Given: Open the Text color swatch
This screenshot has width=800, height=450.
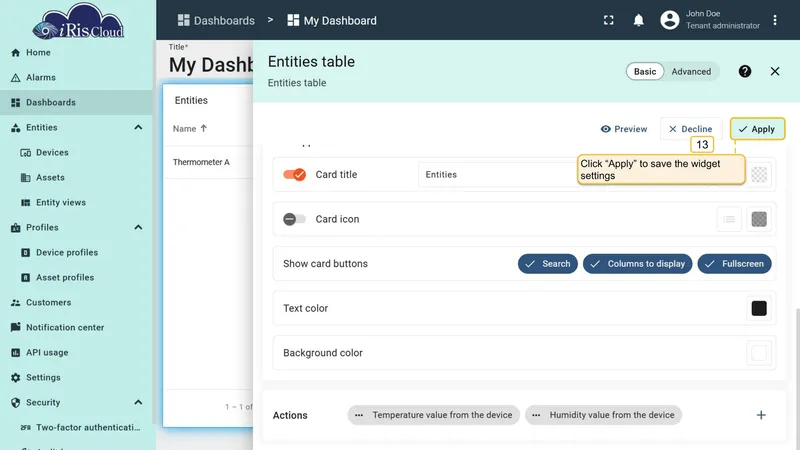Looking at the screenshot, I should tap(759, 308).
